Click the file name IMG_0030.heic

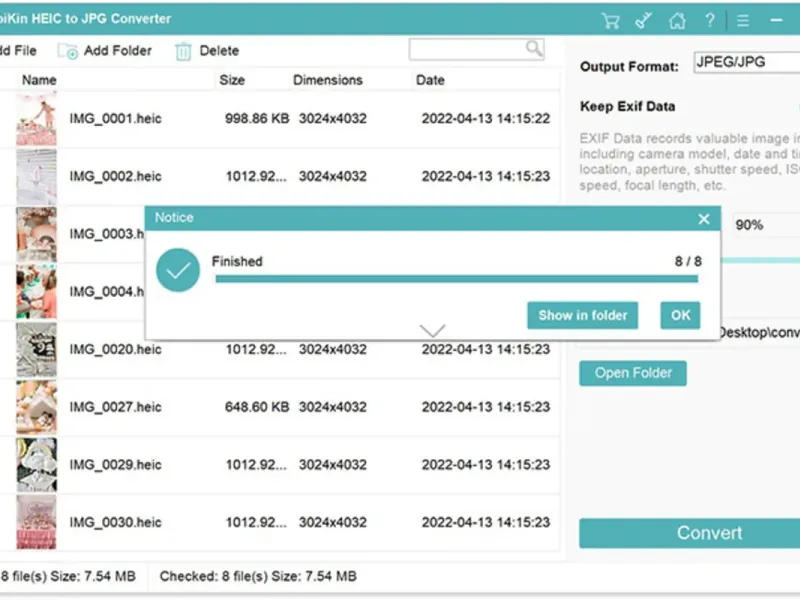click(115, 522)
